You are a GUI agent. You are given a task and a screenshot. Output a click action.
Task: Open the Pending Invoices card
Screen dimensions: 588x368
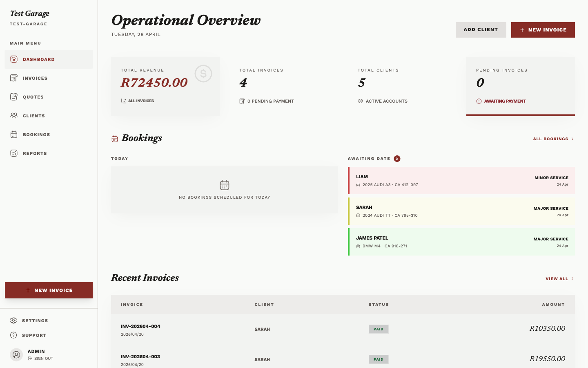click(x=521, y=86)
